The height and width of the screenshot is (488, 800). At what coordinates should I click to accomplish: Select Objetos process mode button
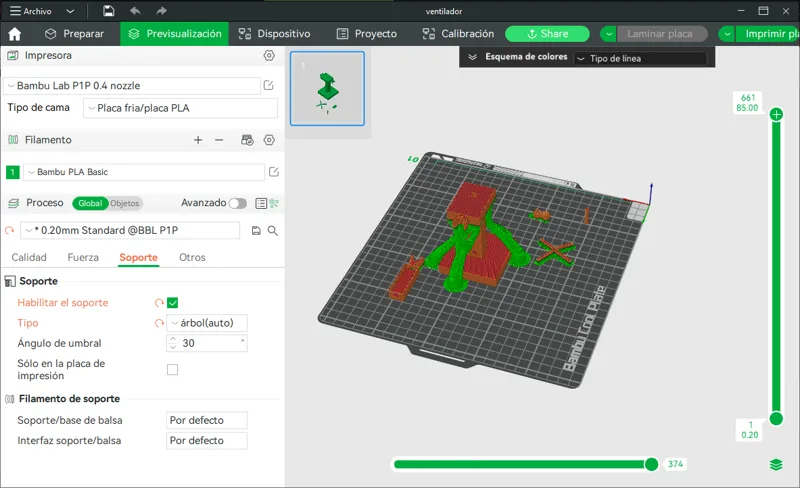[125, 203]
